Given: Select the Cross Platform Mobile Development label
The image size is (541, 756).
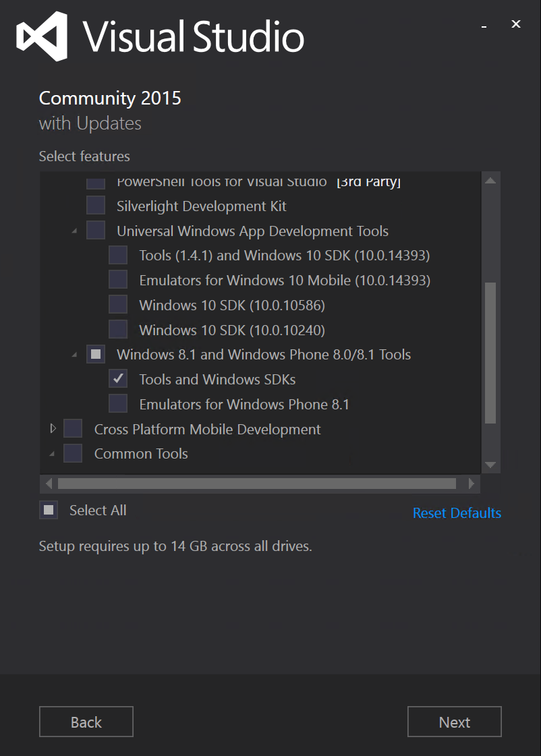Looking at the screenshot, I should point(207,430).
